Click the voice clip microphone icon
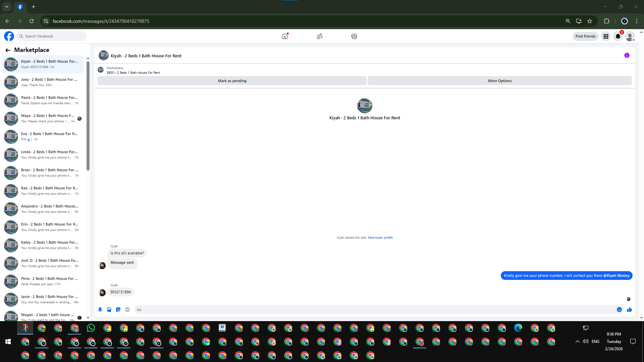Image resolution: width=644 pixels, height=362 pixels. point(100,310)
